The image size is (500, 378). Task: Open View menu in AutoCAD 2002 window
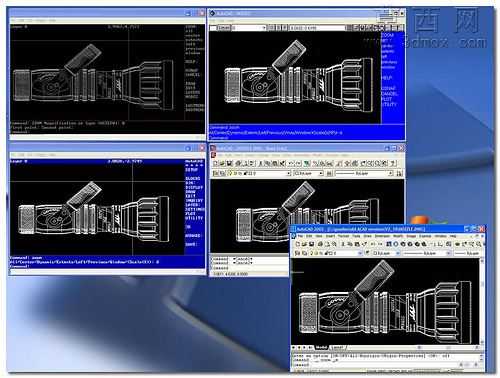319,236
